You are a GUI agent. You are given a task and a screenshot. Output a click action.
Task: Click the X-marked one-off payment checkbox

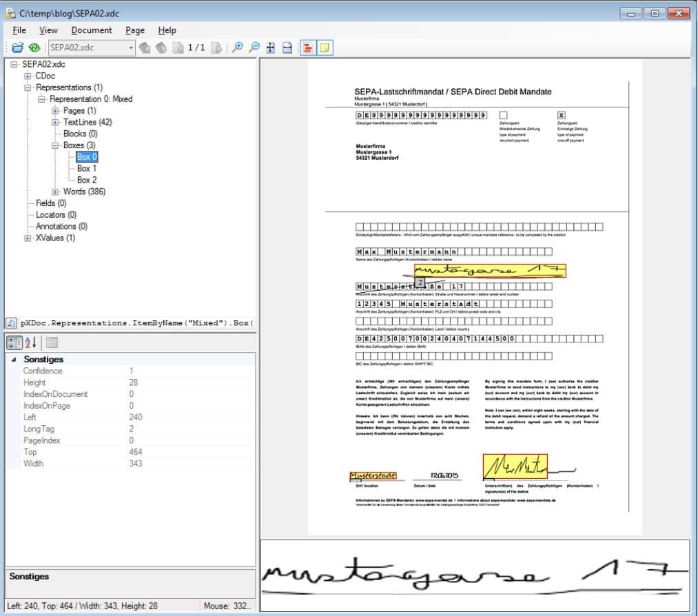562,115
